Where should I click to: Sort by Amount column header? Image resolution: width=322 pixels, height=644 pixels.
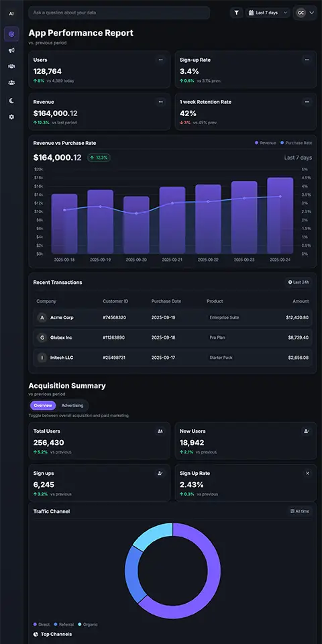[301, 301]
